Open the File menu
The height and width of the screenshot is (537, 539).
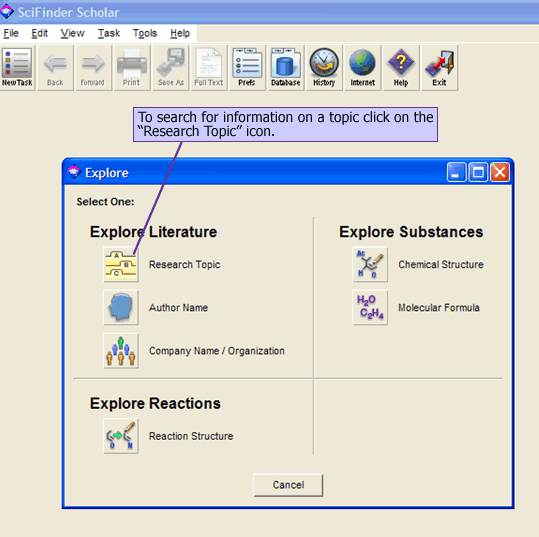point(11,33)
